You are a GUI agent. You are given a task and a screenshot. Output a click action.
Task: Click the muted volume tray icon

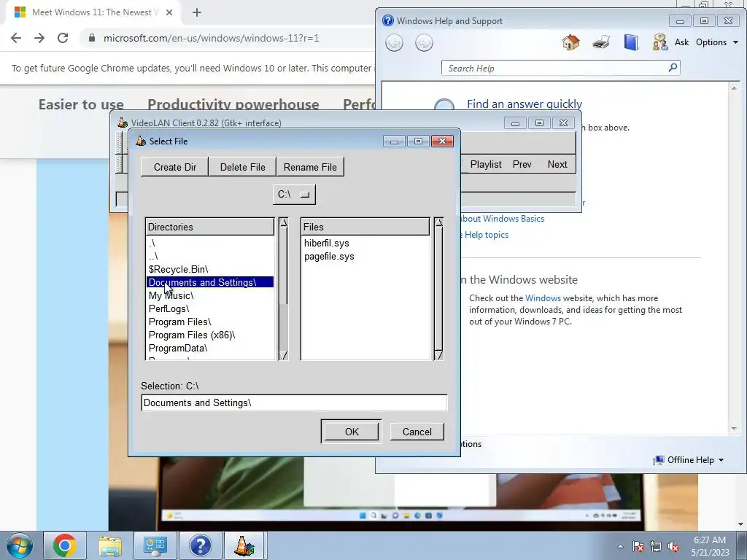[673, 546]
